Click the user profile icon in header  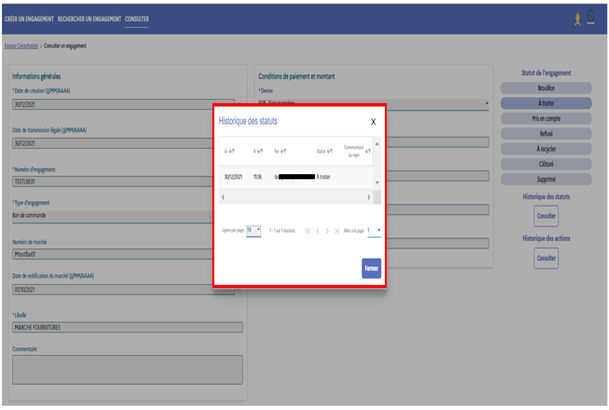point(577,18)
